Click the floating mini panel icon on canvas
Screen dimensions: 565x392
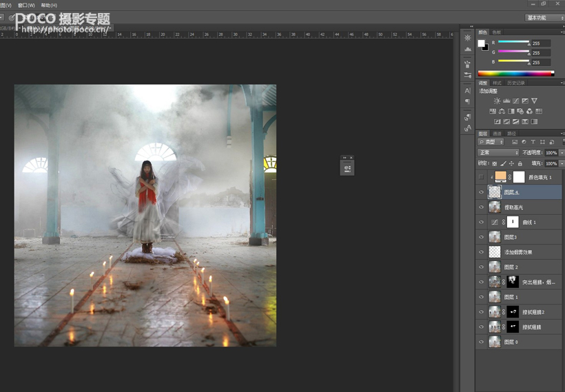click(347, 168)
